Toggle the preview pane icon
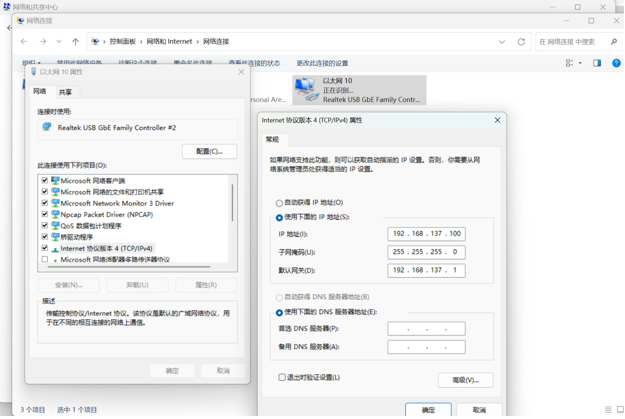The width and height of the screenshot is (625, 419). [x=597, y=63]
